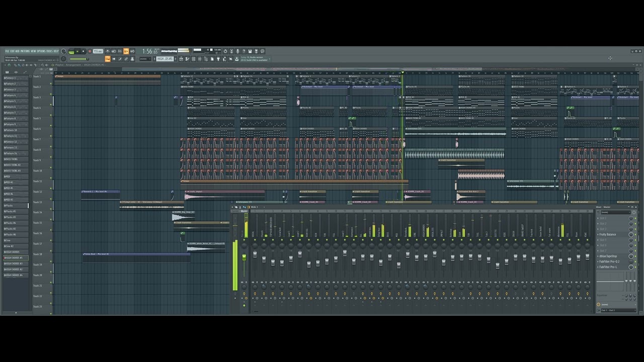Screen dimensions: 644x362
Task: Open the OPTIONS menu
Action: tap(41, 51)
